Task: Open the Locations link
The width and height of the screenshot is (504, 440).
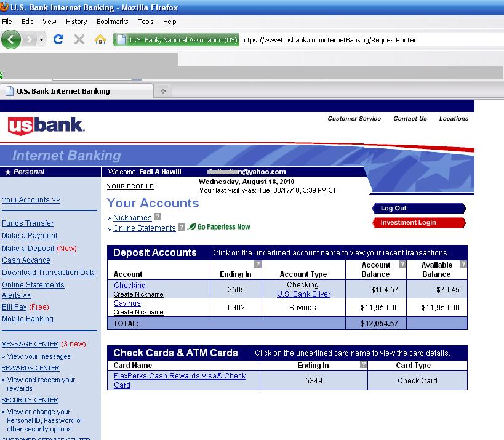Action: pos(454,119)
